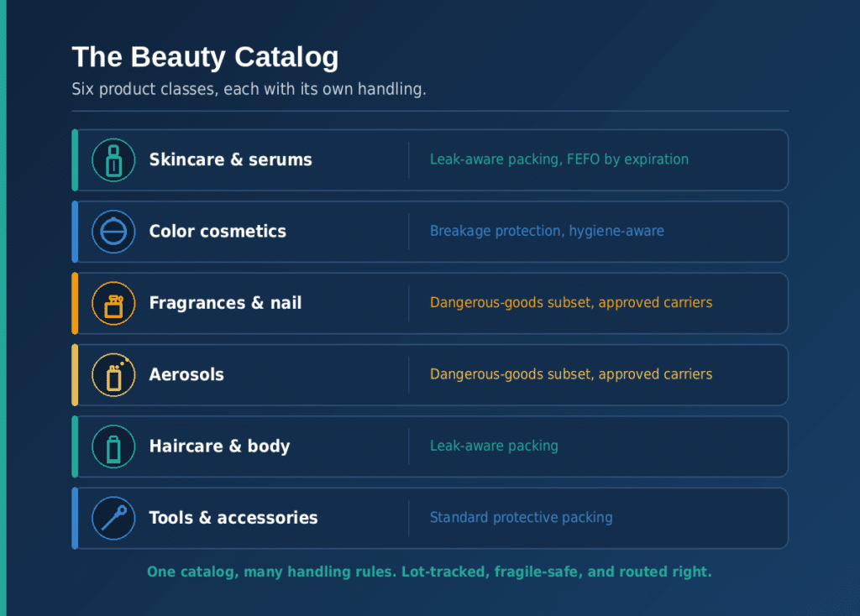Viewport: 860px width, 616px height.
Task: Click the Fragrances & nail perfume icon
Action: [x=113, y=303]
